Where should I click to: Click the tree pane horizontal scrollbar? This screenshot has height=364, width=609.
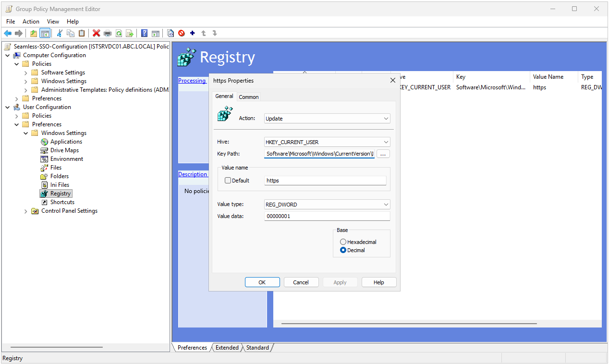coord(57,347)
